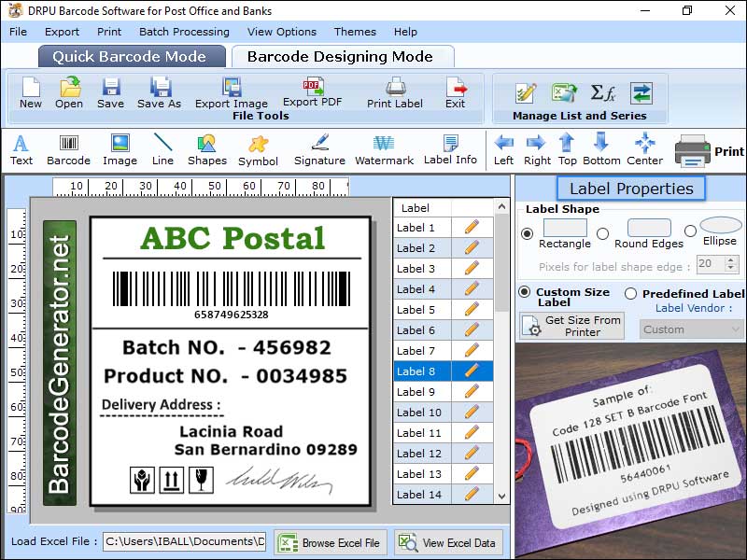
Task: Open the View Options menu
Action: pyautogui.click(x=282, y=31)
